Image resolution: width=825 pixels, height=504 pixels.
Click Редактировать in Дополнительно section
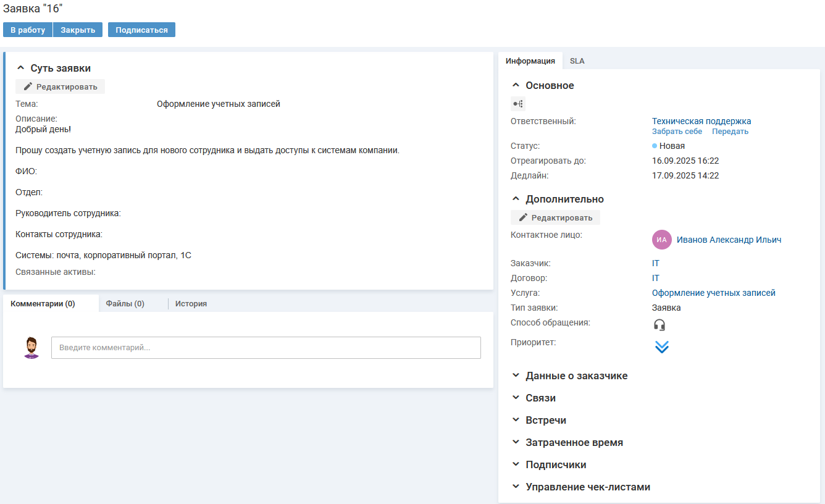click(x=555, y=217)
